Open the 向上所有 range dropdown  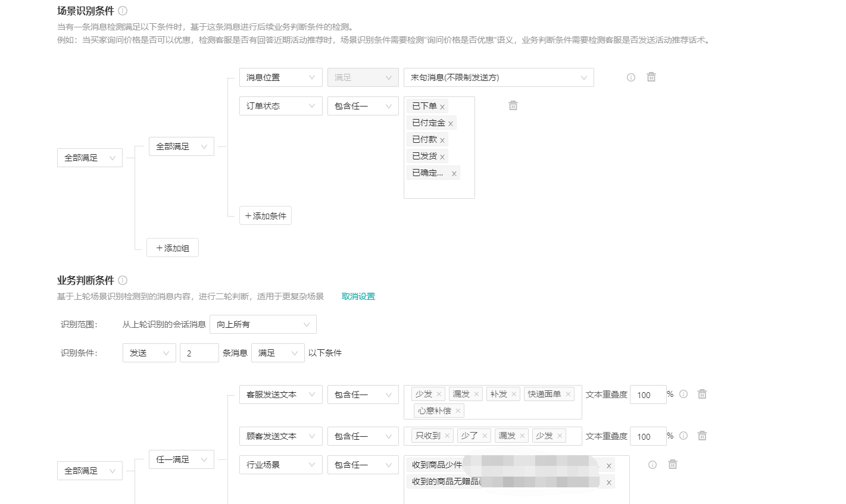coord(263,324)
